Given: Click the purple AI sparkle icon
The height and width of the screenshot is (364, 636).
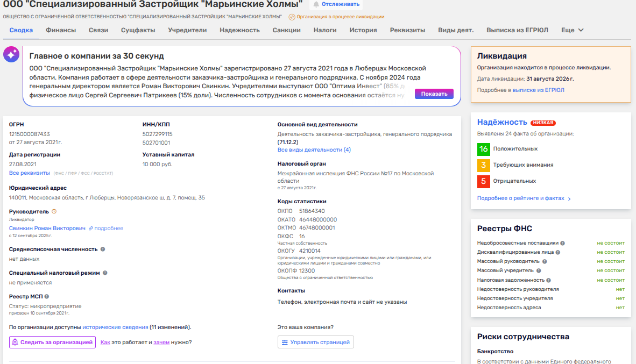Looking at the screenshot, I should pyautogui.click(x=12, y=55).
